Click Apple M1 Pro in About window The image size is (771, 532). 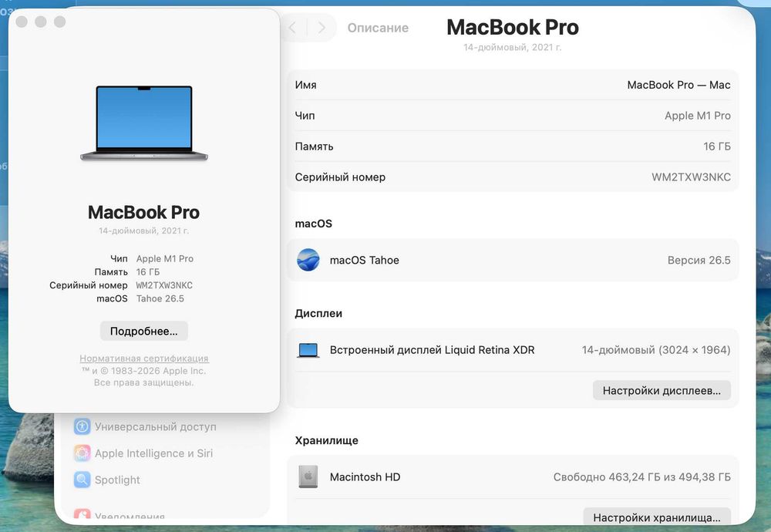coord(165,258)
